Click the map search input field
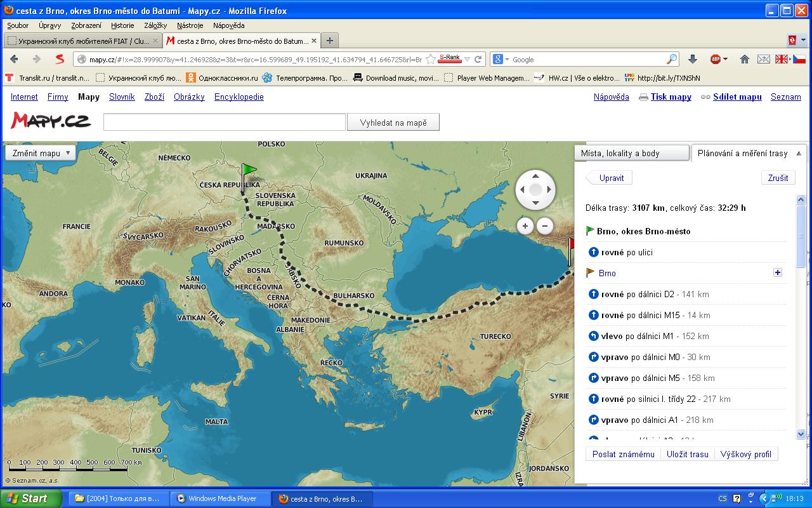The width and height of the screenshot is (812, 508). click(x=225, y=123)
